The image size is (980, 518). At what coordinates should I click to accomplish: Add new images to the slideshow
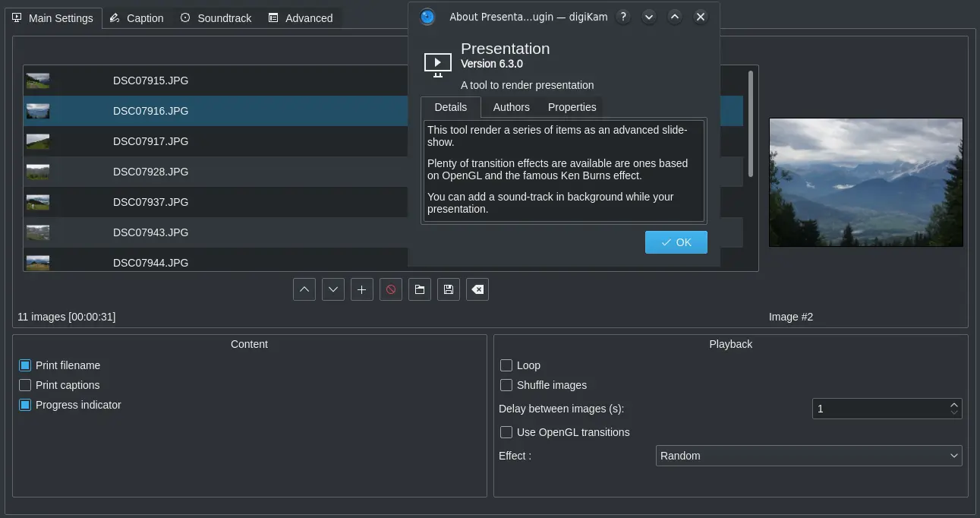tap(361, 289)
